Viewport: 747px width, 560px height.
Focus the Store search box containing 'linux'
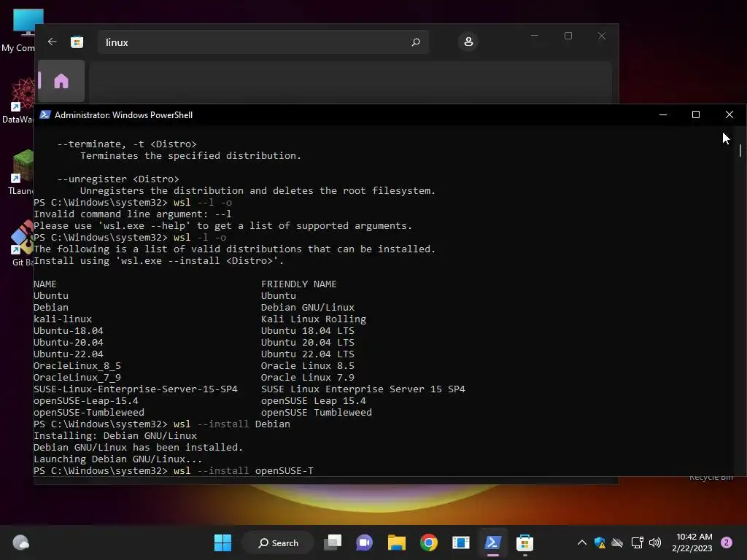pos(263,42)
